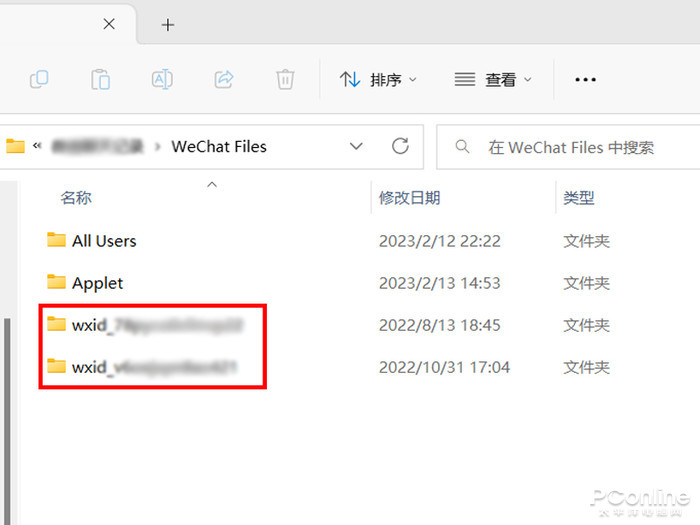Viewport: 700px width, 525px height.
Task: Click the folder icon in address bar
Action: (15, 146)
